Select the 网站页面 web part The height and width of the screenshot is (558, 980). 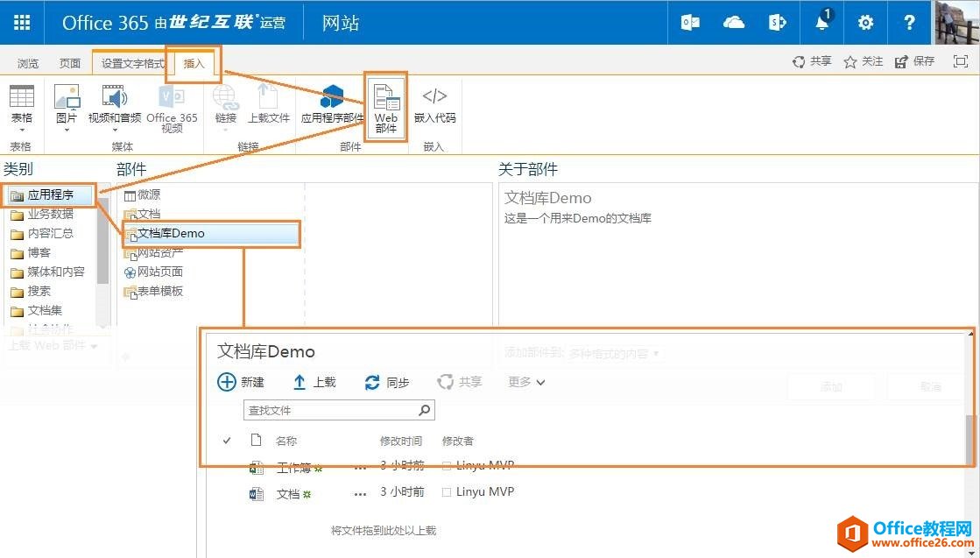coord(154,272)
